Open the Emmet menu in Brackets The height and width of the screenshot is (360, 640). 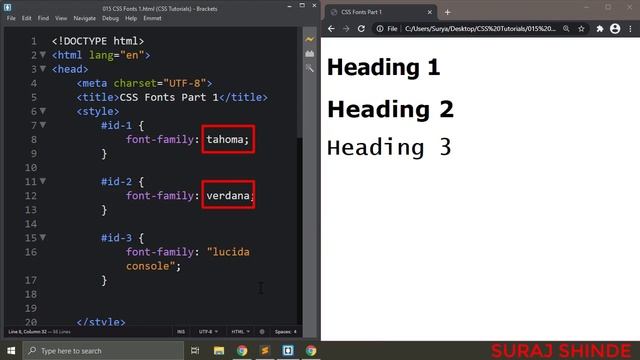pos(152,18)
